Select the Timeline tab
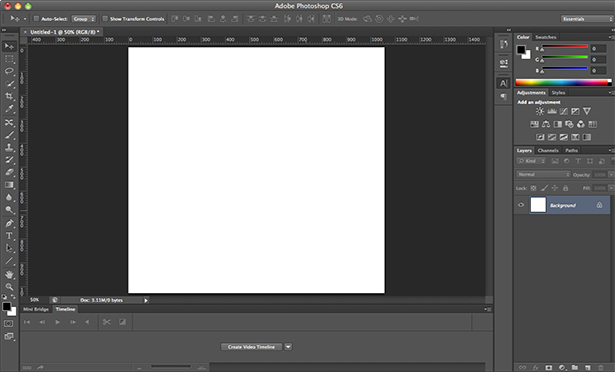Screen dimensions: 615x372 [65, 309]
